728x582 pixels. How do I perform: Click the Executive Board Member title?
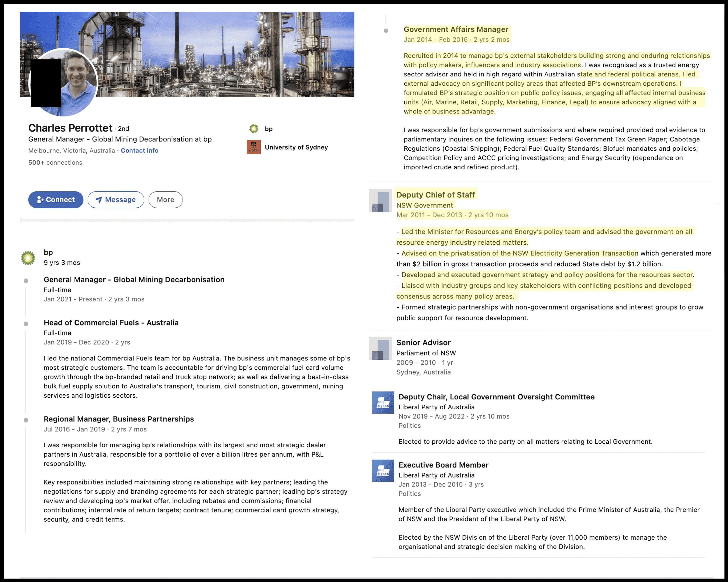tap(444, 465)
